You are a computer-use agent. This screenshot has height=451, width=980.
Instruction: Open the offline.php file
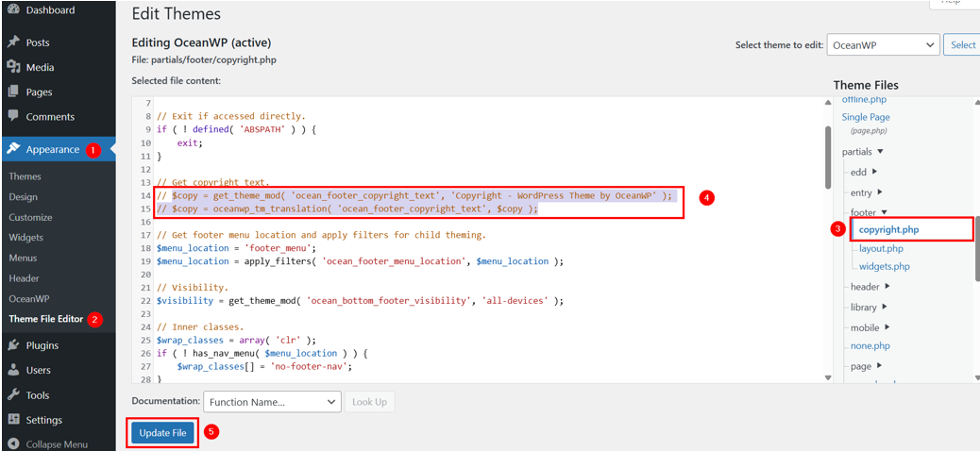(x=864, y=100)
